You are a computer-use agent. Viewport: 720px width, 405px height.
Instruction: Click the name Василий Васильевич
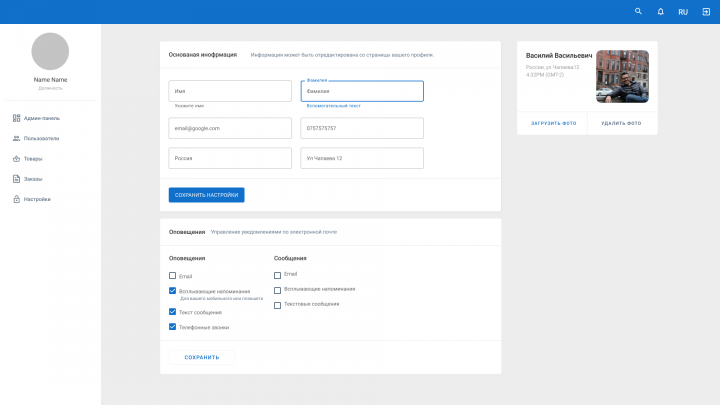[x=559, y=56]
